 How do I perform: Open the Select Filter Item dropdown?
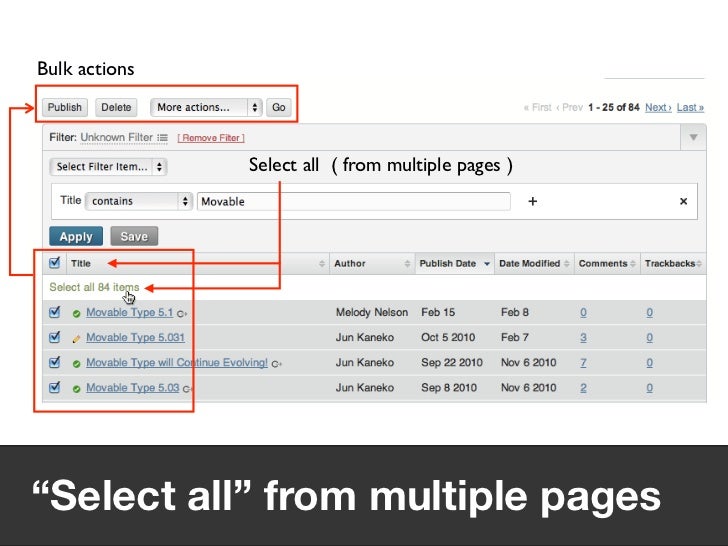pos(108,167)
